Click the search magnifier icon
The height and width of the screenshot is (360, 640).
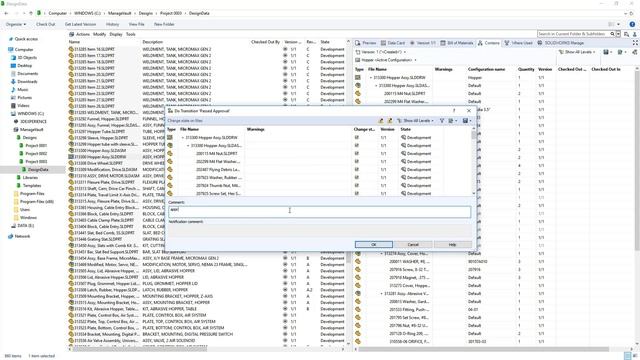coord(613,34)
